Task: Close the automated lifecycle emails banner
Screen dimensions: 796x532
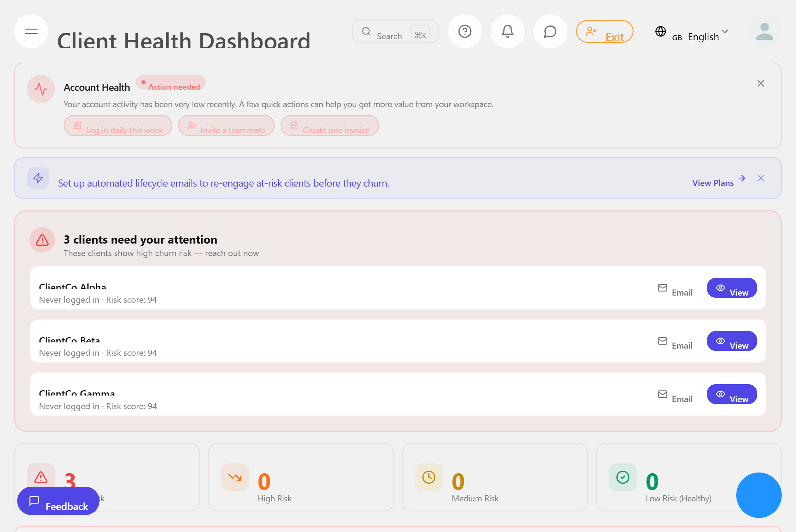Action: click(761, 178)
